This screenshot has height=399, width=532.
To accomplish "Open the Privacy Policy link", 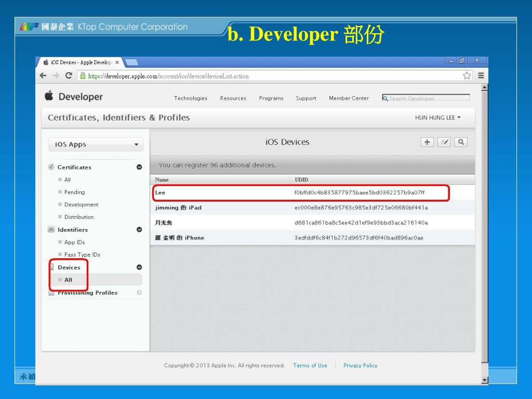I will 361,365.
